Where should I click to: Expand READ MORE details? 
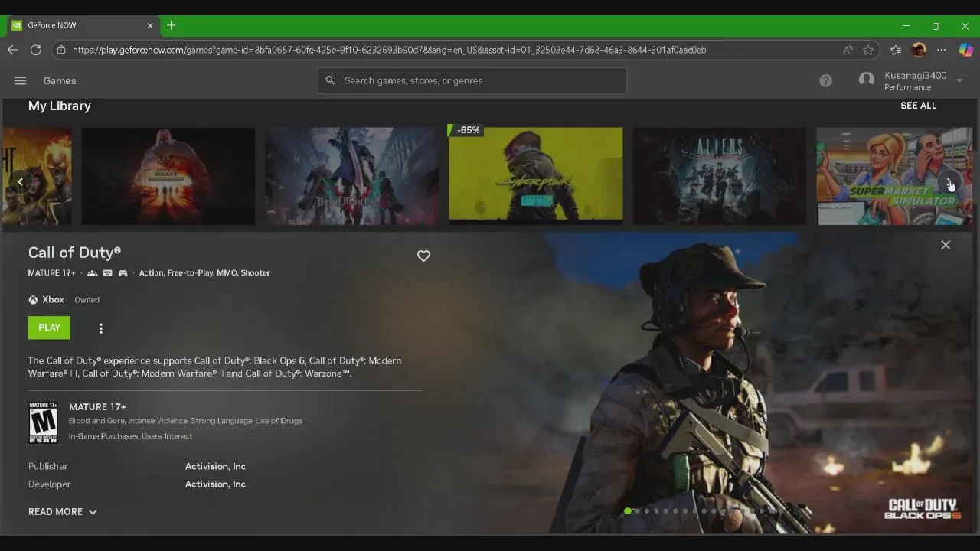[63, 511]
